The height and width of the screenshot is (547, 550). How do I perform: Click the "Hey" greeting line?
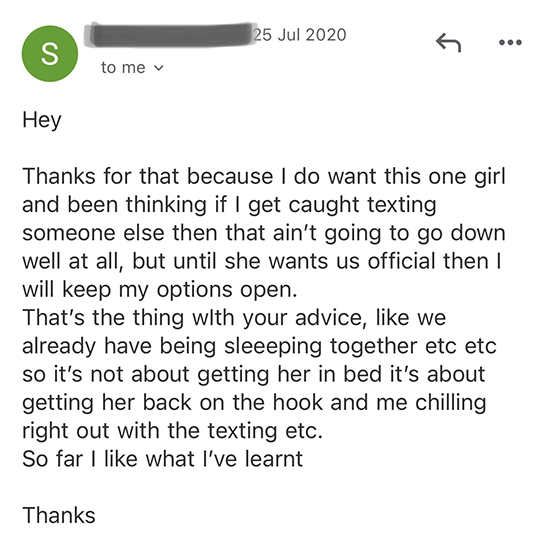[42, 121]
